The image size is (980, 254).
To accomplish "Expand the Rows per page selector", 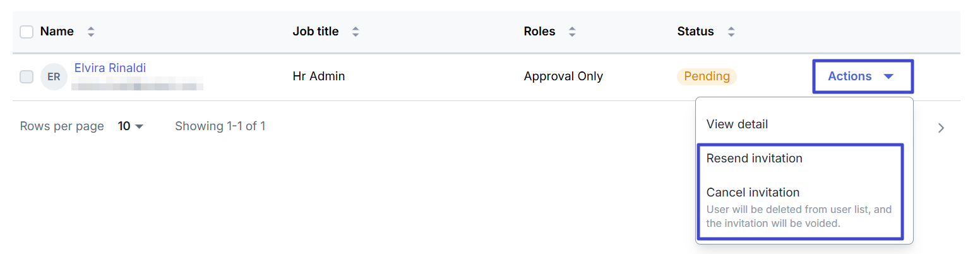I will [131, 126].
